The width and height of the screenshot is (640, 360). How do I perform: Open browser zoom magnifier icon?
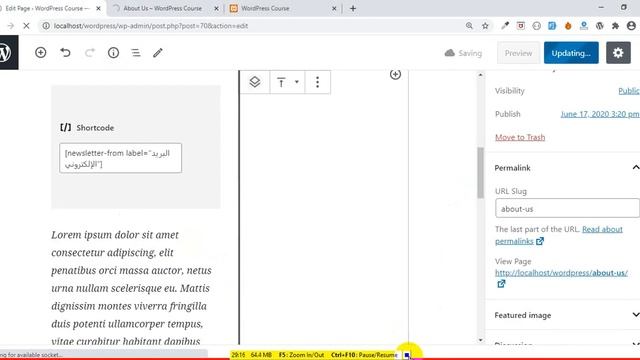coord(469,26)
